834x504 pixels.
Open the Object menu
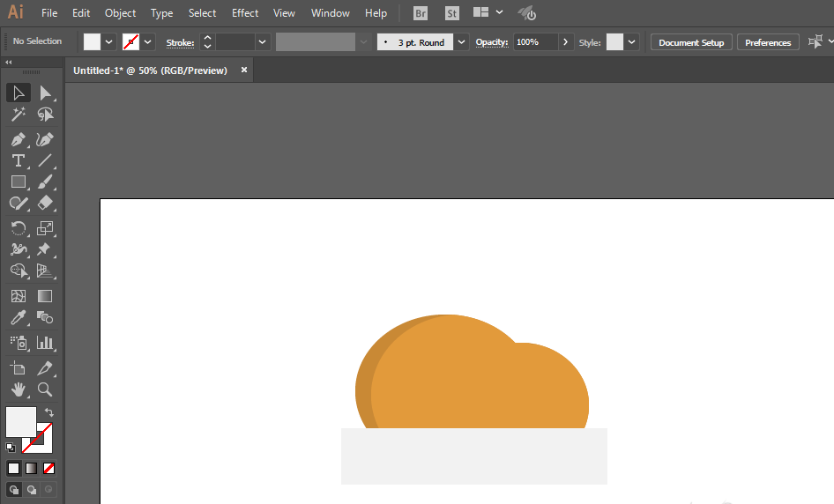(120, 13)
